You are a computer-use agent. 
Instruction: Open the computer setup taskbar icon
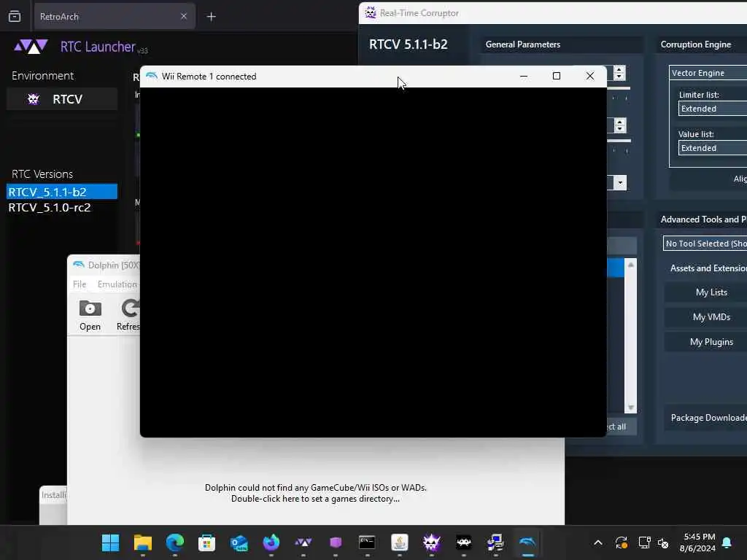tap(495, 542)
